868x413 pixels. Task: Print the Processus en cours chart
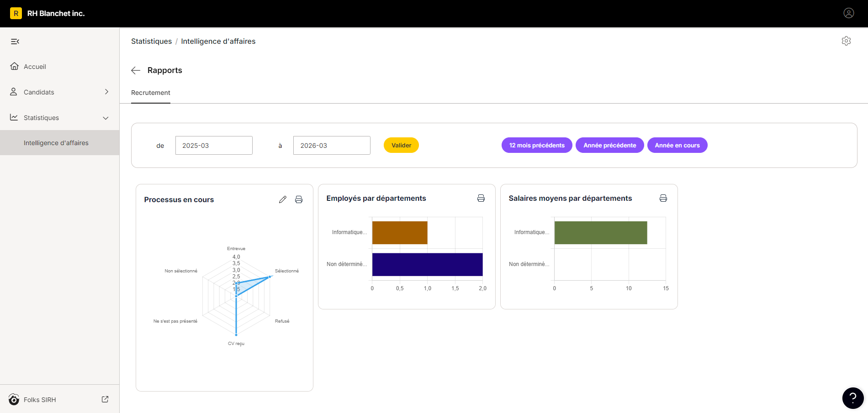click(299, 199)
